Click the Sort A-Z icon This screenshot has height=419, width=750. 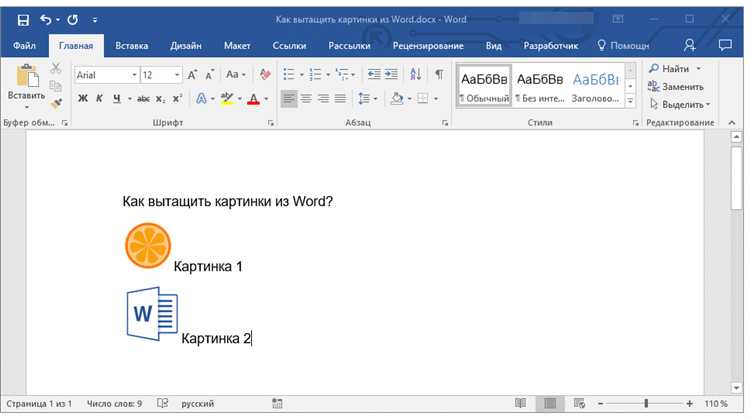[415, 75]
